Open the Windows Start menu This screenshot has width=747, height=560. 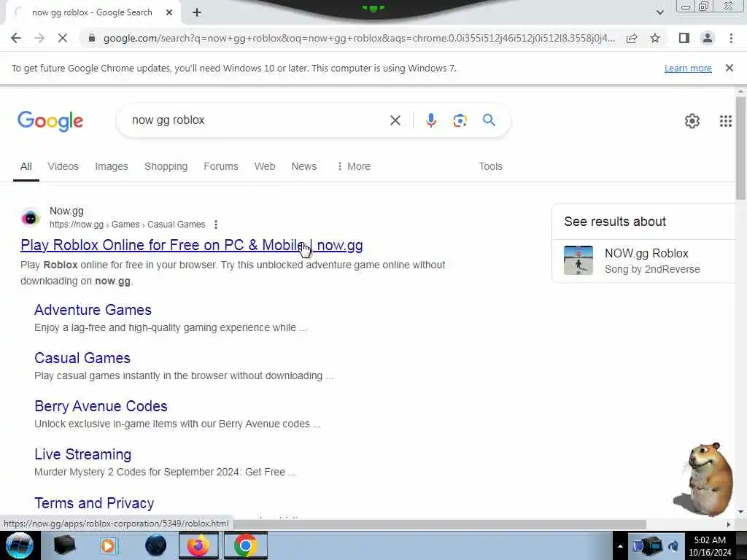tap(20, 545)
